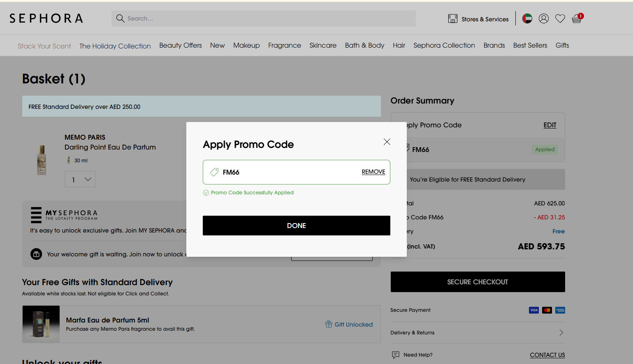Open the Sephora Collection menu
This screenshot has width=633, height=364.
pyautogui.click(x=444, y=45)
